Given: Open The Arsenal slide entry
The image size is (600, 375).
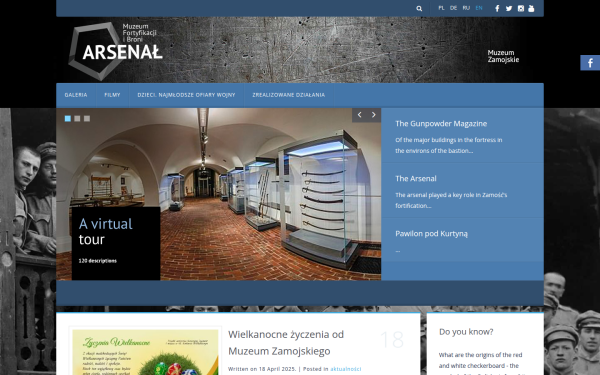Looking at the screenshot, I should (x=416, y=179).
